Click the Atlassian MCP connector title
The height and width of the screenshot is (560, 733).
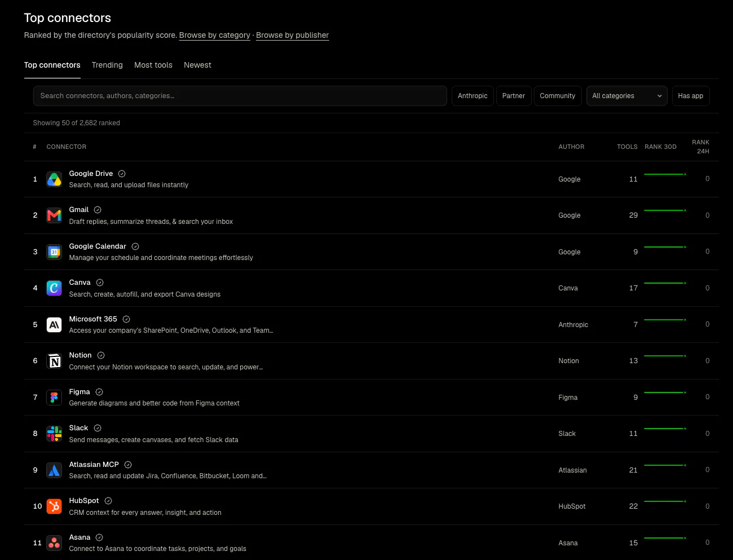[x=94, y=465]
